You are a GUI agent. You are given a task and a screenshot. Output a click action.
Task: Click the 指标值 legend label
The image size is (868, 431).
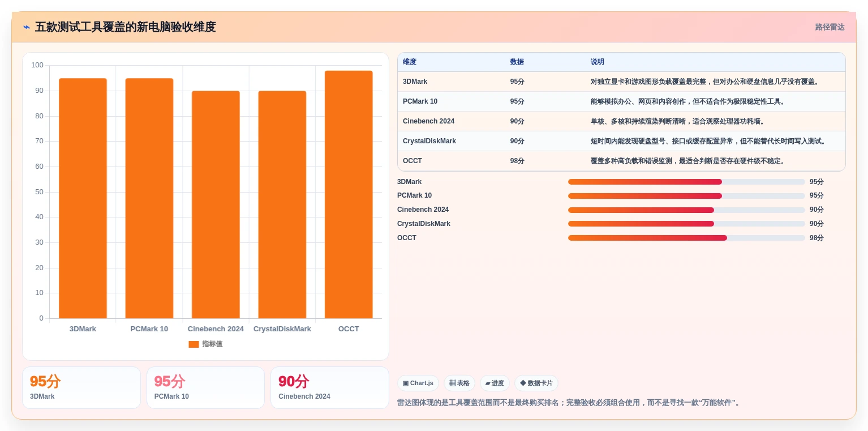point(212,344)
